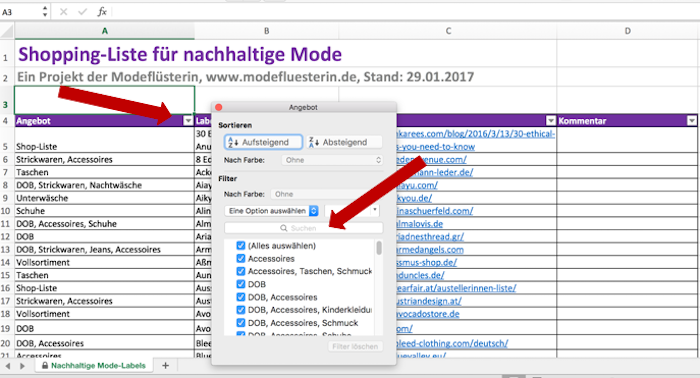
Task: Click the Suchen search field
Action: 304,228
